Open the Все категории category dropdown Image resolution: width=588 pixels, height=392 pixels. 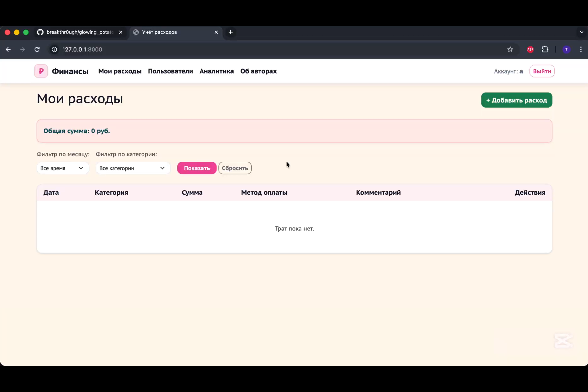point(133,168)
